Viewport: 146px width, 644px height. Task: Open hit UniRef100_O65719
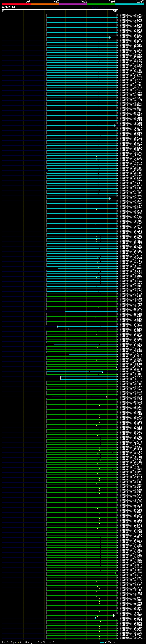131,35
